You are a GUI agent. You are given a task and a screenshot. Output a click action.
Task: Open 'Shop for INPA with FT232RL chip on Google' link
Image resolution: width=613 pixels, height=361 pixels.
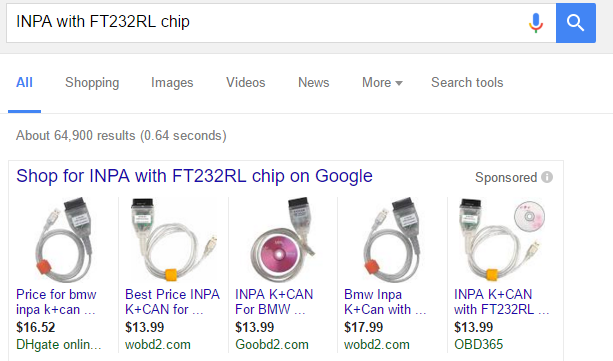click(x=194, y=176)
